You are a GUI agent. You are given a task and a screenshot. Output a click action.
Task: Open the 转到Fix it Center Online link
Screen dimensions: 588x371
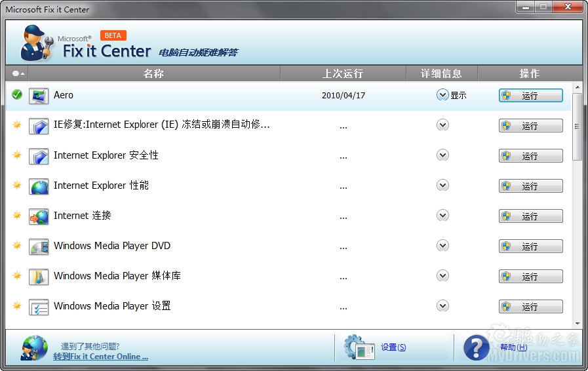tap(100, 357)
